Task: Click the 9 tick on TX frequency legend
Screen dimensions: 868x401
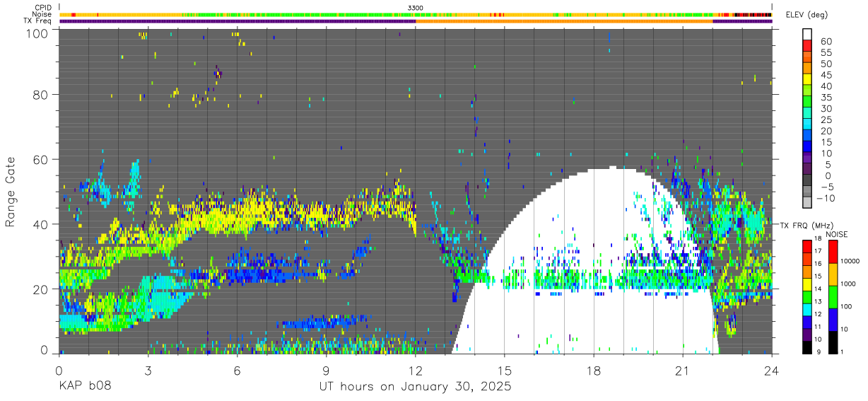Action: [x=820, y=351]
